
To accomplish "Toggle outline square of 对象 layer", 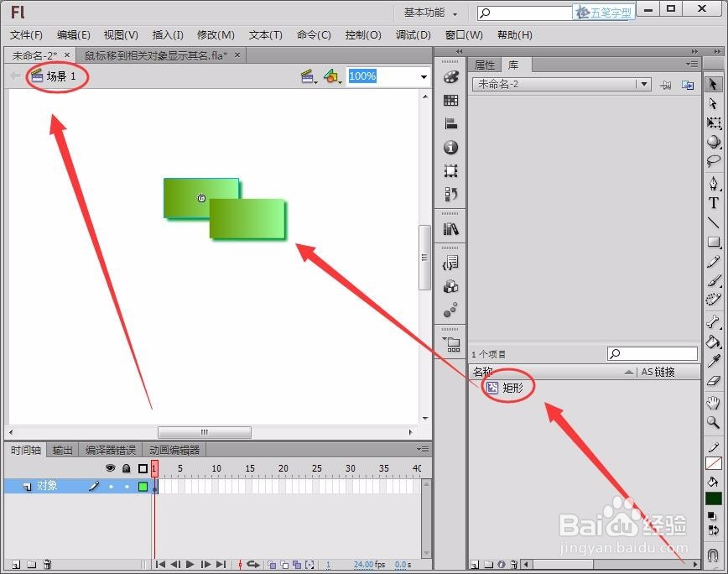I will (x=143, y=486).
